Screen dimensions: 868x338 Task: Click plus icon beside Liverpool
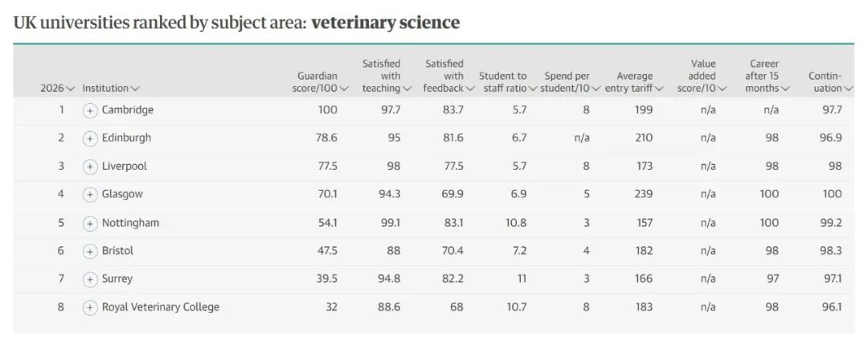[x=90, y=167]
